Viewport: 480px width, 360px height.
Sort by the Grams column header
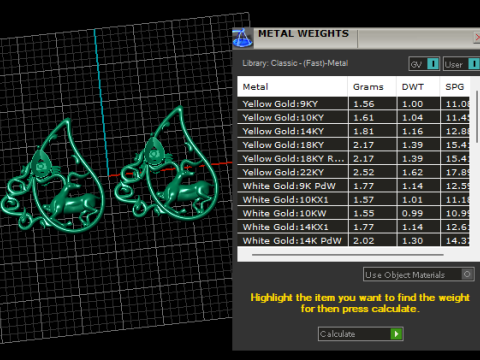click(372, 87)
